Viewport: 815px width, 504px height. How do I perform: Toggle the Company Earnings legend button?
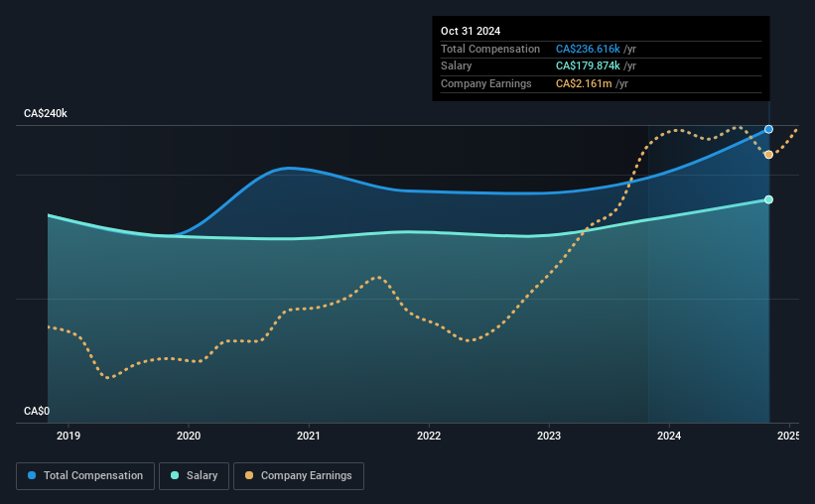tap(299, 476)
